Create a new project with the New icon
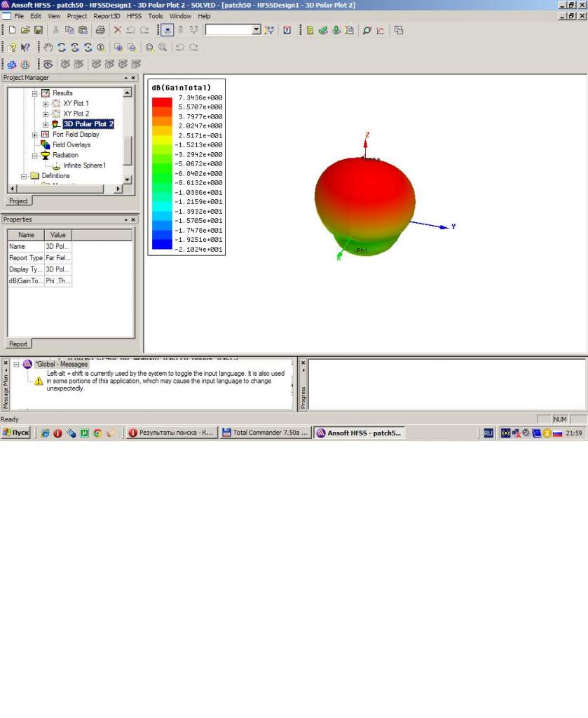The image size is (588, 718). pyautogui.click(x=13, y=30)
